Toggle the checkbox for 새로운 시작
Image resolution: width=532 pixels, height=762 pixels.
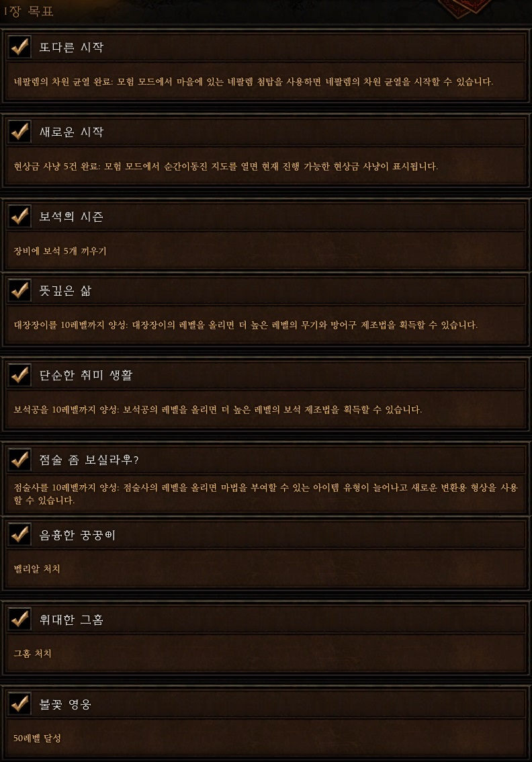20,131
